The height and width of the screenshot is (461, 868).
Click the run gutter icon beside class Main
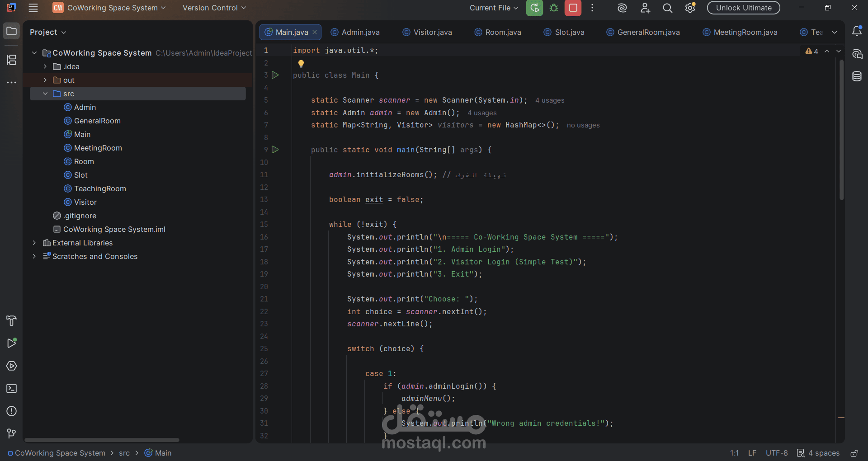(275, 75)
